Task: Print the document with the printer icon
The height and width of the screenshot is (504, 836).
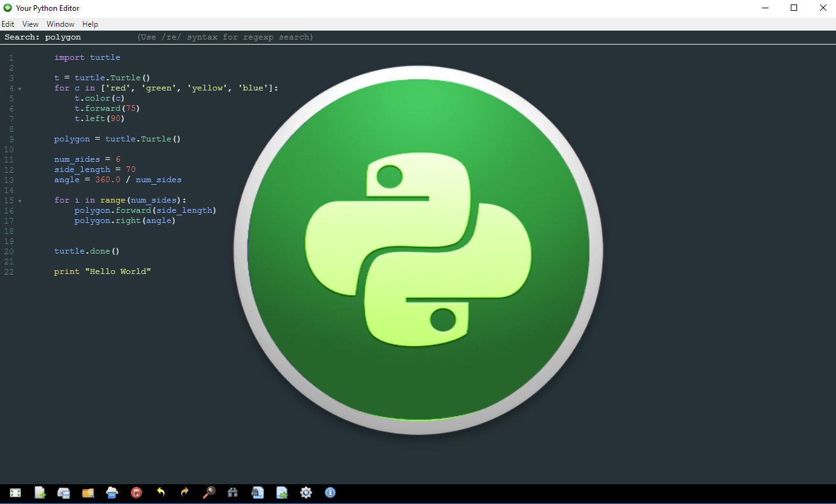Action: [112, 493]
